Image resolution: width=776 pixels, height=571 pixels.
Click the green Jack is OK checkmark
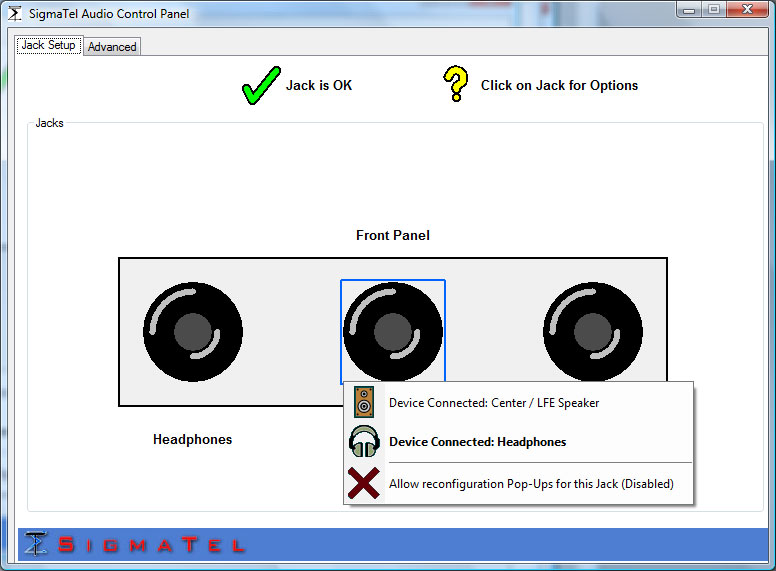tap(261, 86)
